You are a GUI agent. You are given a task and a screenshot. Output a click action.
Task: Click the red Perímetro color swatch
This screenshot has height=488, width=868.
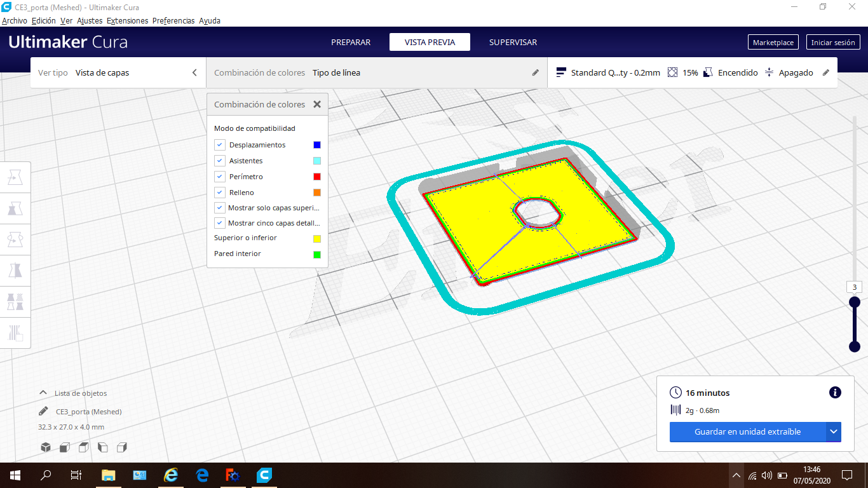(317, 176)
